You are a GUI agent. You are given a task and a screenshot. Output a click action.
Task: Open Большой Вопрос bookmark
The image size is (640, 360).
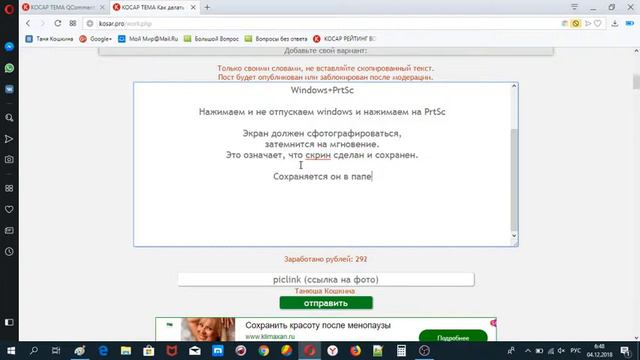coord(211,39)
